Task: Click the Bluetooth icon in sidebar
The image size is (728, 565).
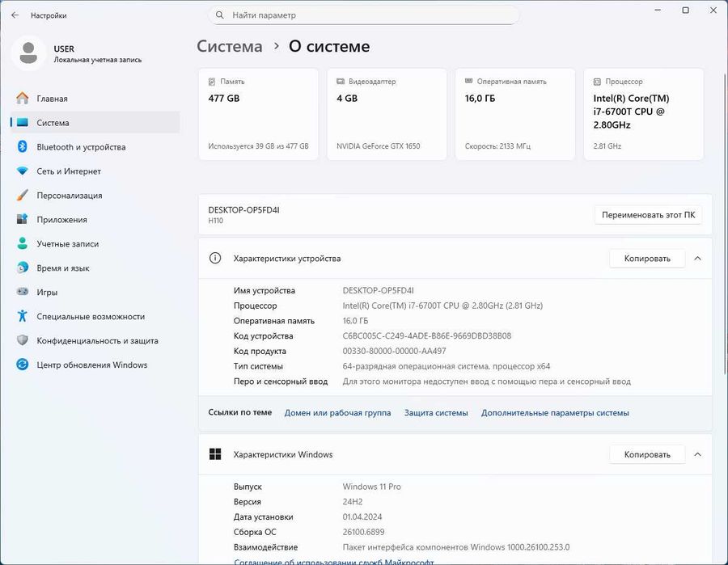Action: pos(23,146)
